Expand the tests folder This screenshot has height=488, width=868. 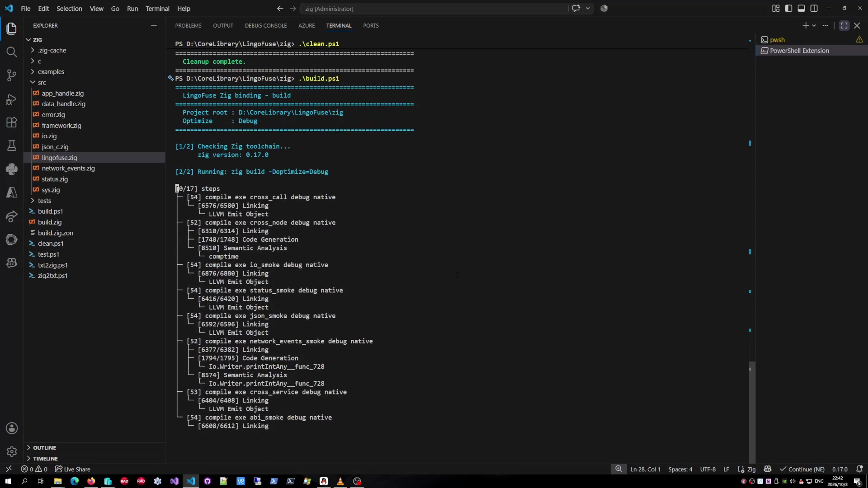click(94, 201)
